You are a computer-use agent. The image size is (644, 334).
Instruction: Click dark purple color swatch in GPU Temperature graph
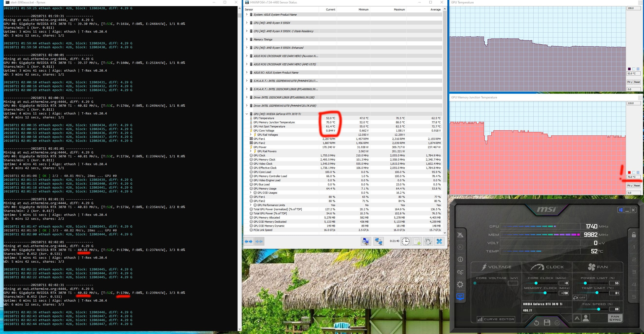coord(629,69)
